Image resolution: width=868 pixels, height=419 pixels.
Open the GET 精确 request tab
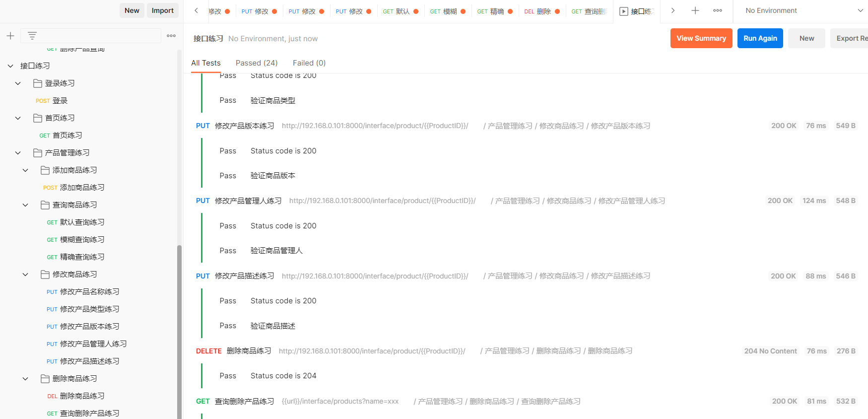[x=495, y=11]
